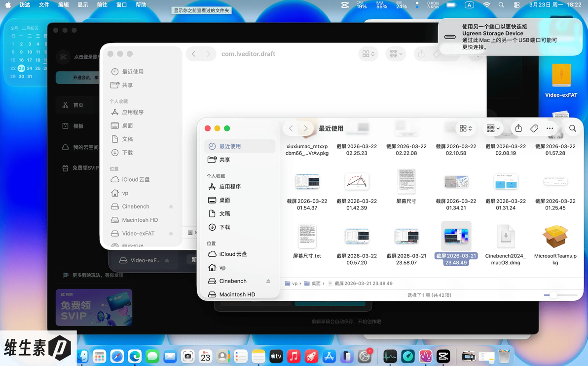Open the 文件 menu in menu bar

[44, 5]
